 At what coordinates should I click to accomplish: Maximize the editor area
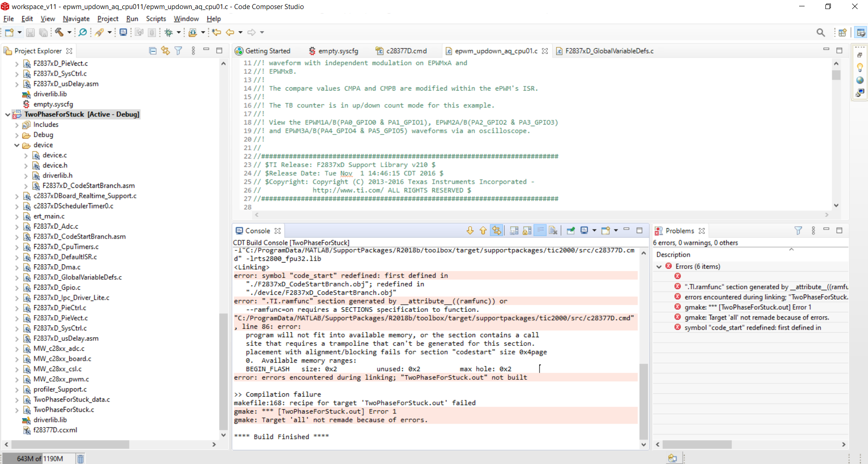[x=839, y=50]
